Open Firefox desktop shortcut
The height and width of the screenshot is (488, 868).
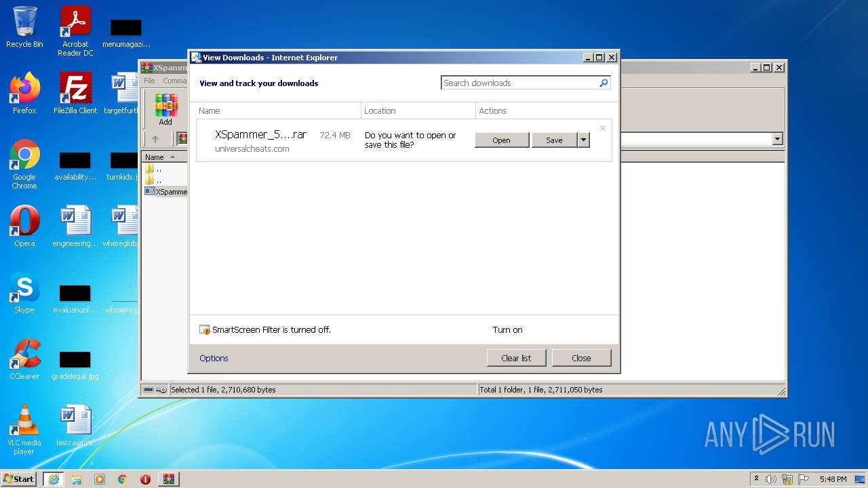click(24, 94)
